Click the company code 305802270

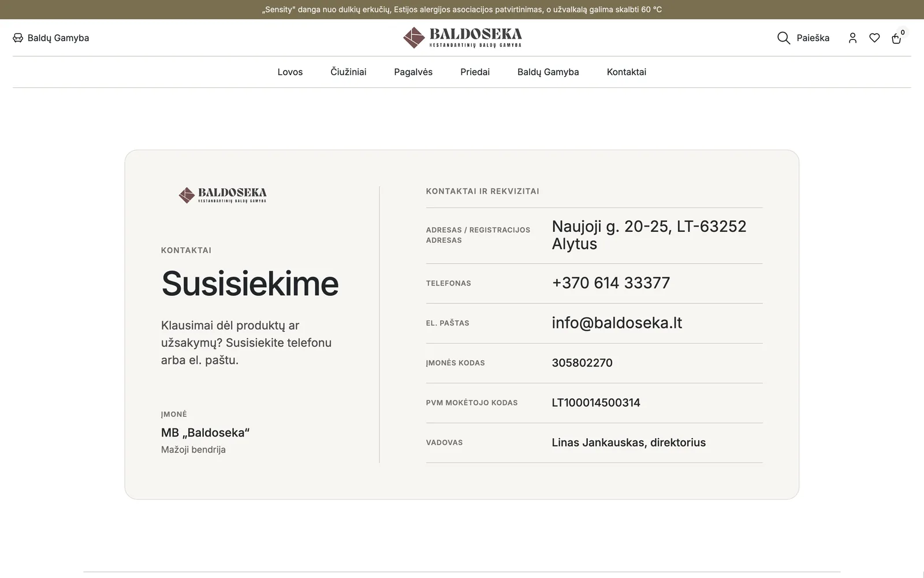[582, 363]
